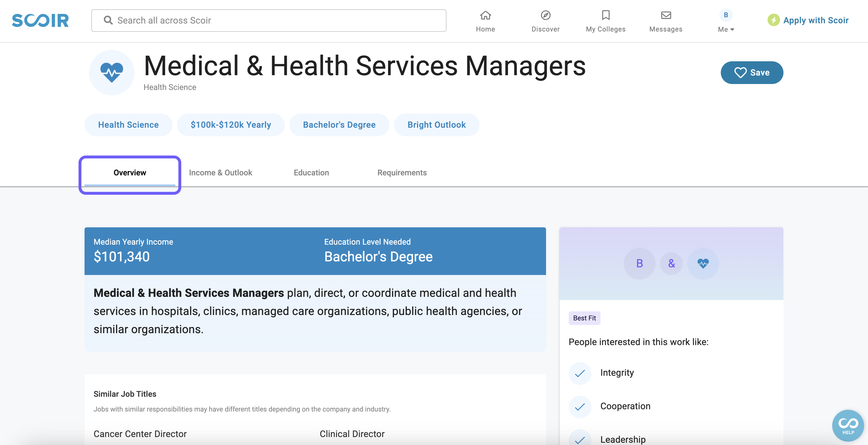Click the Cancer Center Director job title
This screenshot has width=868, height=445.
tap(140, 434)
